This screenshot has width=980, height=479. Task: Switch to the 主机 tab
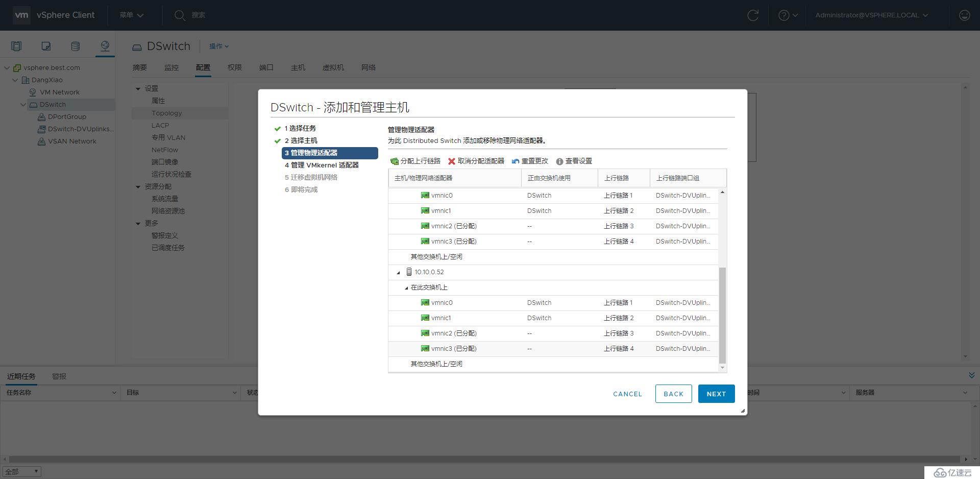click(x=298, y=67)
